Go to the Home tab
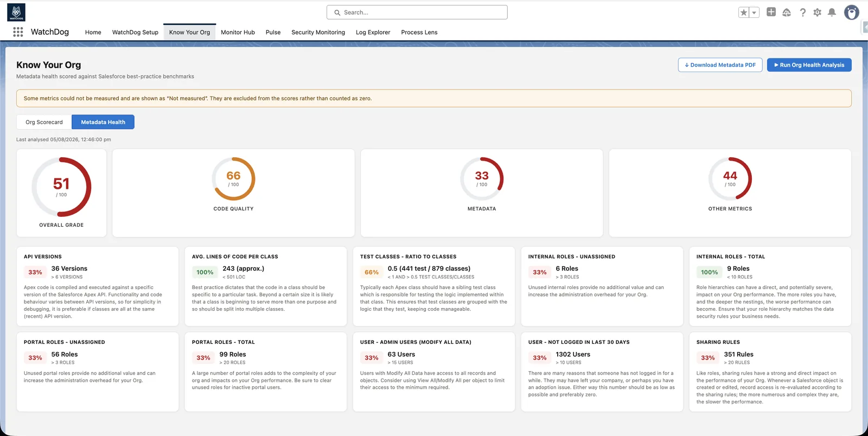 pos(93,32)
